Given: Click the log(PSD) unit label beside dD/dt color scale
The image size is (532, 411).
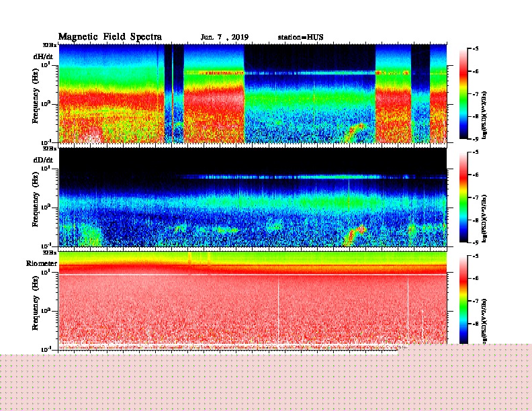Looking at the screenshot, I should click(484, 218).
